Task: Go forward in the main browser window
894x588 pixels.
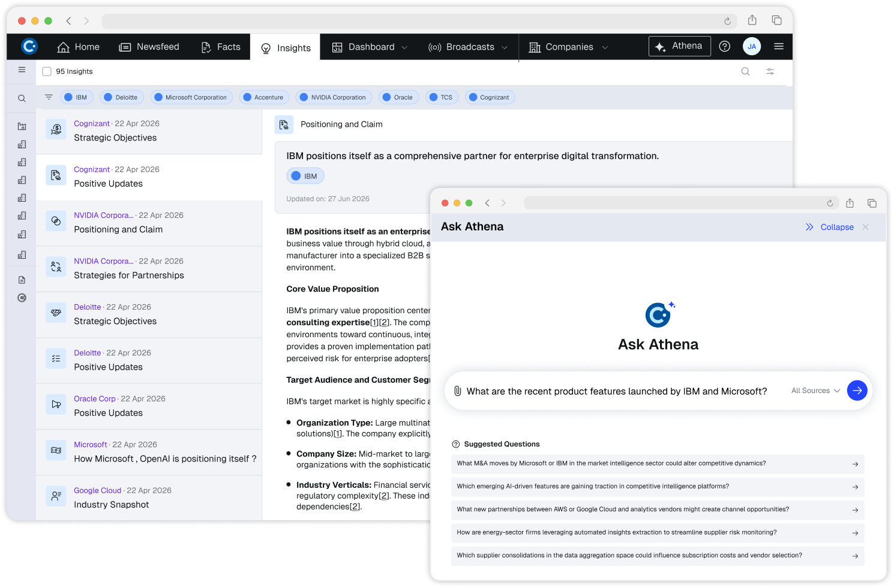Action: [86, 21]
